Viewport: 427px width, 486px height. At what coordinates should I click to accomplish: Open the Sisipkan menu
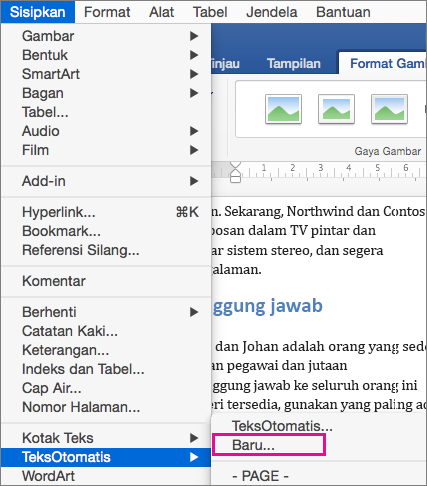click(38, 12)
